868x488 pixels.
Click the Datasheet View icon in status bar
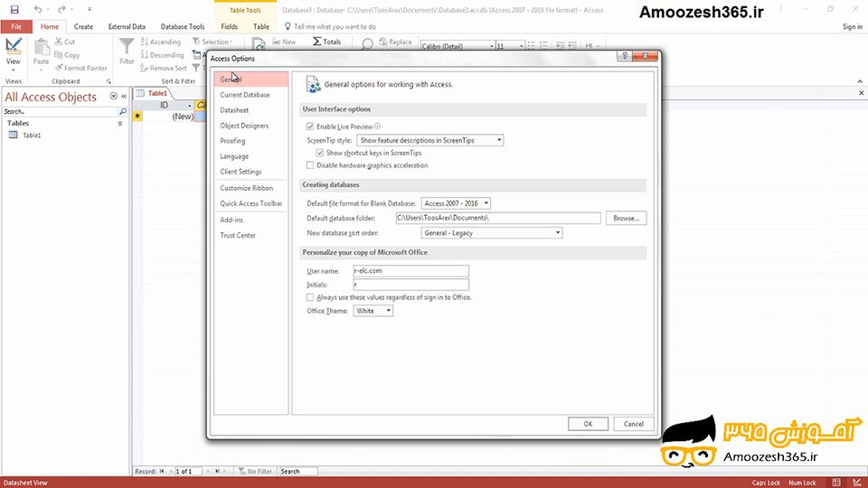coord(836,483)
